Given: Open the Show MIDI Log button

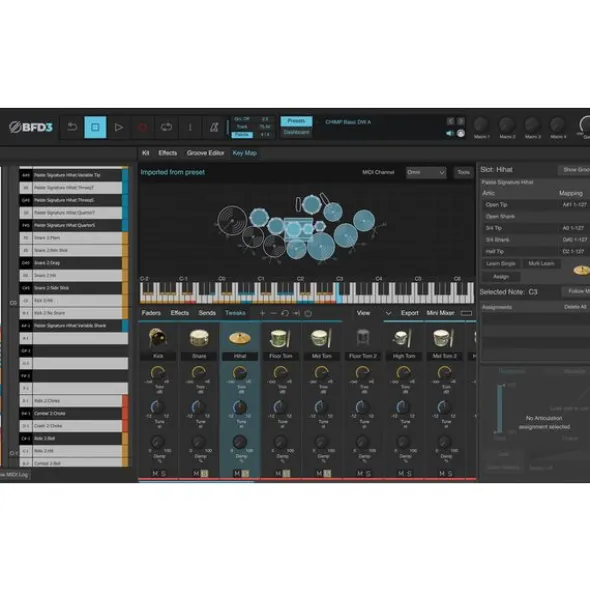Looking at the screenshot, I should 14,475.
